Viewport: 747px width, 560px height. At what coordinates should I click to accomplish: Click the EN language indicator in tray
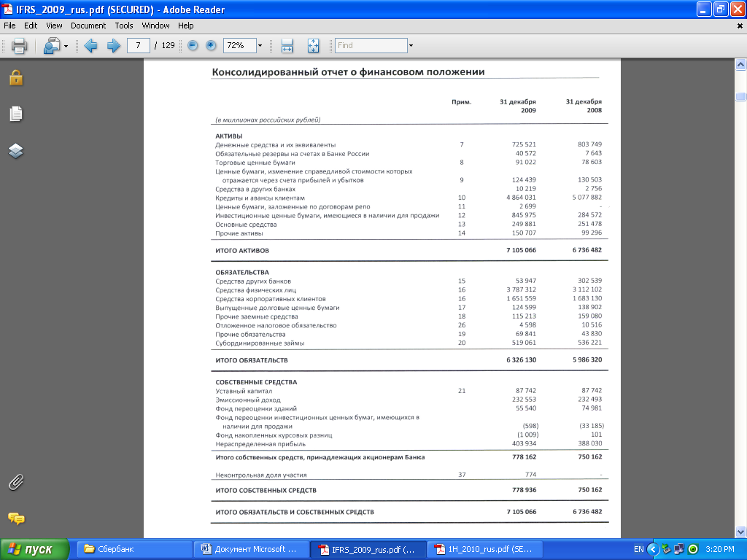click(x=638, y=550)
